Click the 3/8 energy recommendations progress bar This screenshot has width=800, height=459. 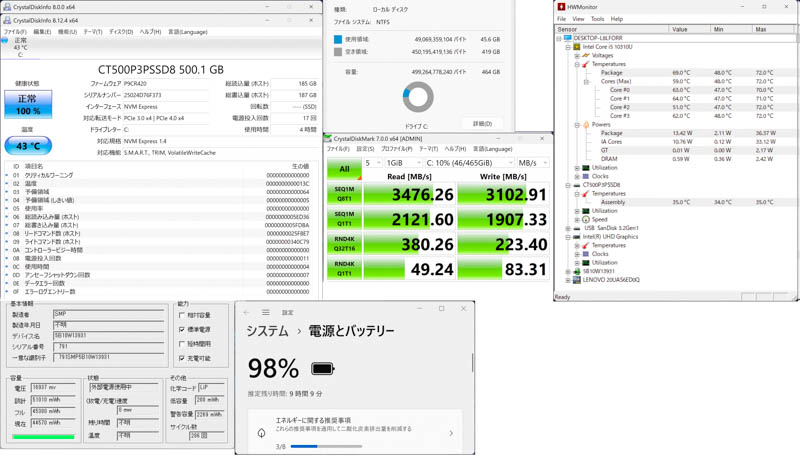tap(327, 446)
